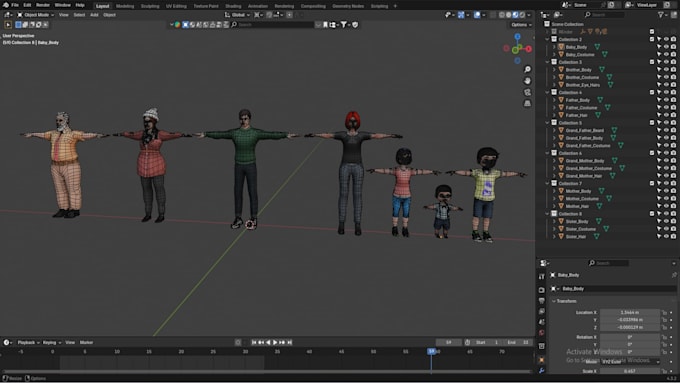This screenshot has height=383, width=680.
Task: Click the pin icon in properties header
Action: tap(674, 275)
